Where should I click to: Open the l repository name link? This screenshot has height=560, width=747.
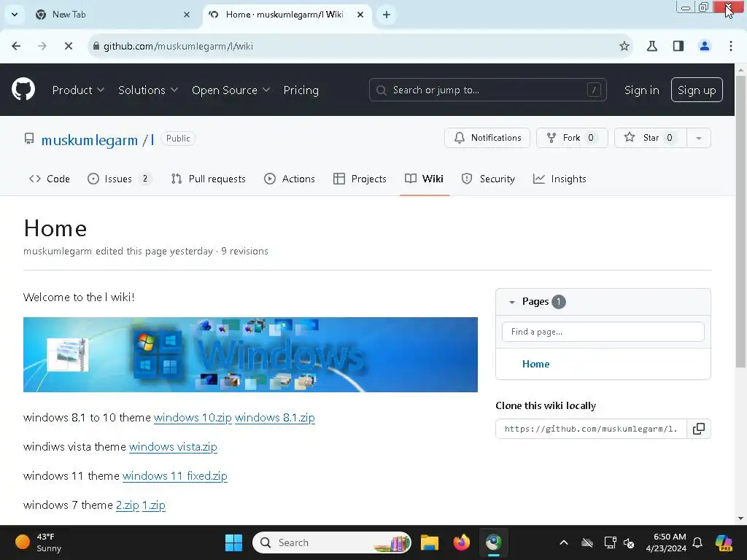(152, 140)
